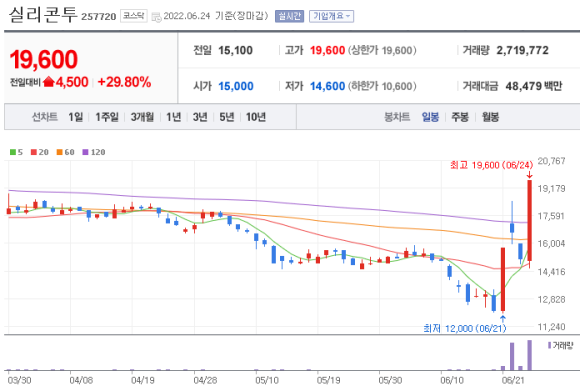Select the 10년 line chart period
The image size is (580, 391).
[256, 117]
